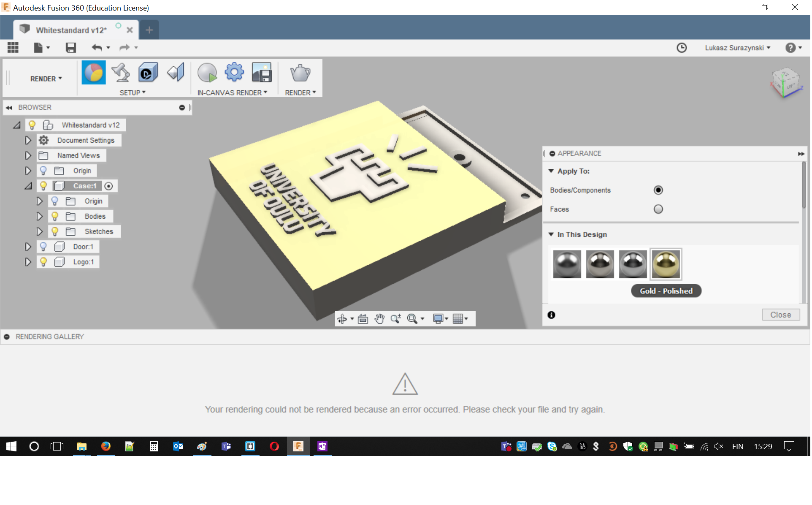This screenshot has height=505, width=812.
Task: Toggle visibility of Sketches folder
Action: pos(54,232)
